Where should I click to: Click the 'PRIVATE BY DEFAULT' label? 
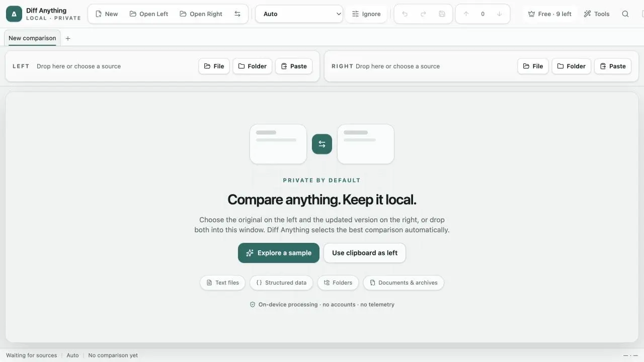point(322,180)
